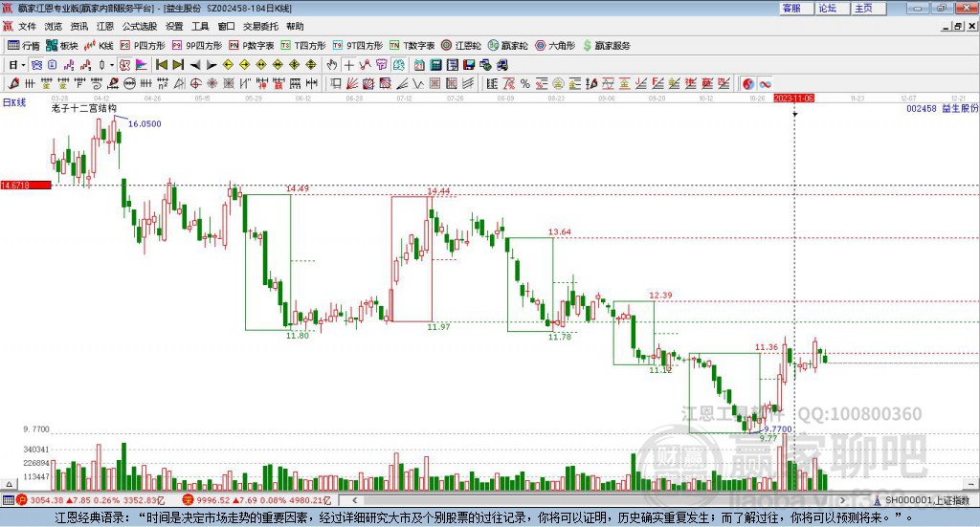This screenshot has width=980, height=527.
Task: Step chart left with black left arrow
Action: click(195, 65)
